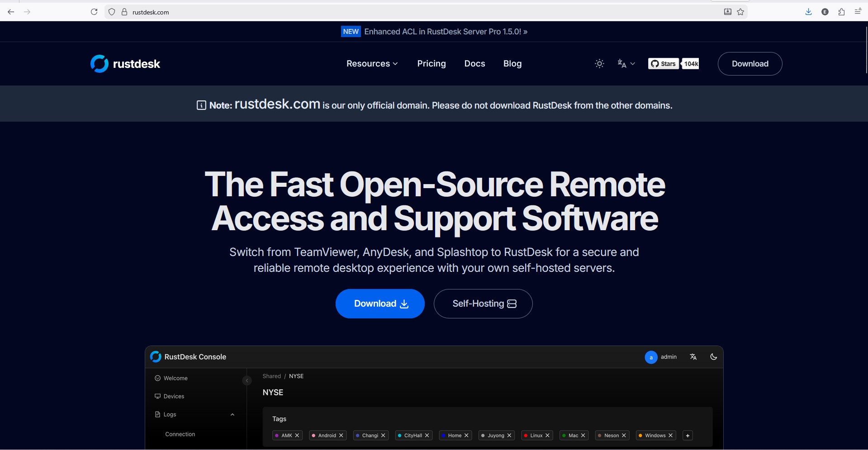Open the Pricing page
The height and width of the screenshot is (450, 868).
coord(431,63)
